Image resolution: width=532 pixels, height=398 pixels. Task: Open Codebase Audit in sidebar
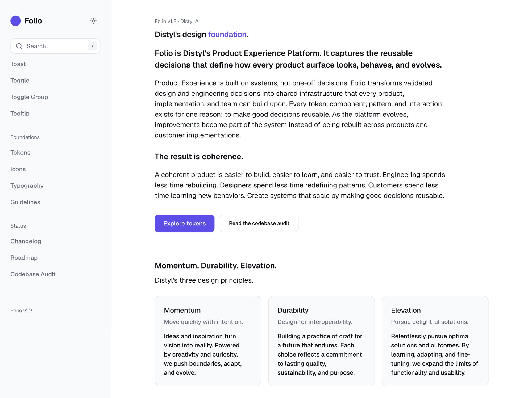coord(33,274)
